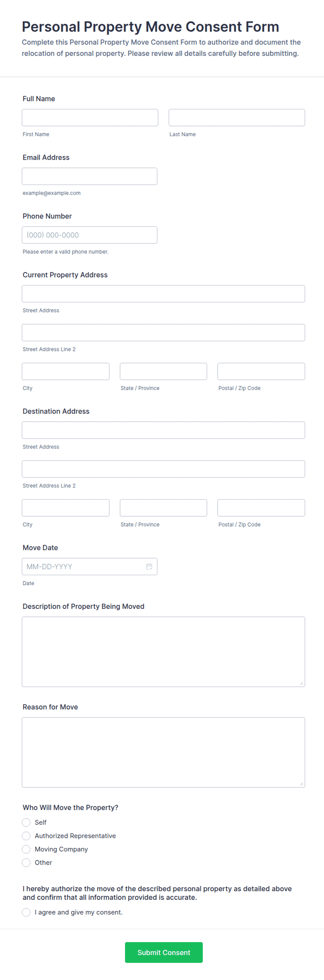The width and height of the screenshot is (324, 980).
Task: Click Description of Property Being Moved textarea
Action: pyautogui.click(x=163, y=652)
